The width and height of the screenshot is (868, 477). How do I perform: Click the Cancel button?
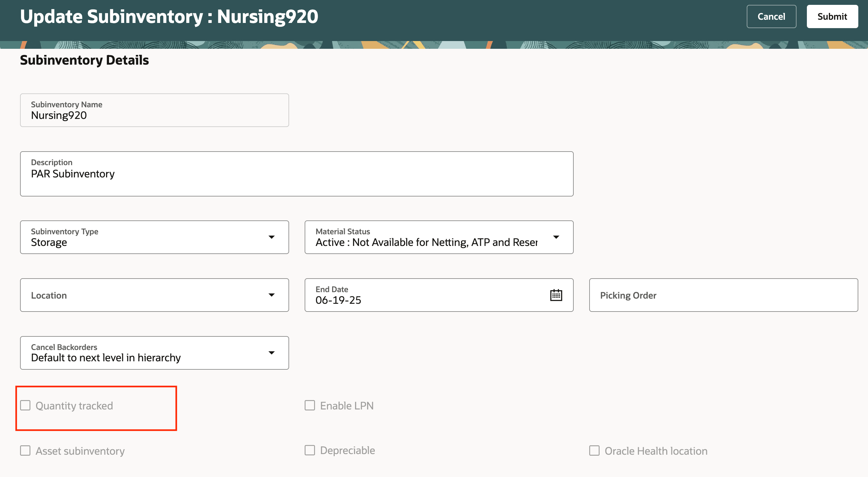[x=771, y=16]
